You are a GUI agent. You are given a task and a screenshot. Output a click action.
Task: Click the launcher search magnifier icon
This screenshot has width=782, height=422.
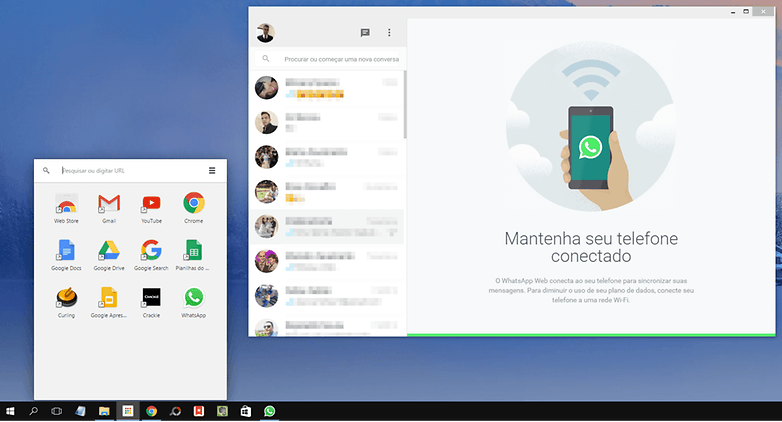click(46, 171)
